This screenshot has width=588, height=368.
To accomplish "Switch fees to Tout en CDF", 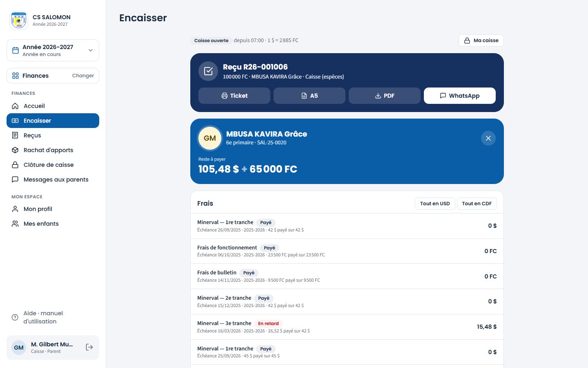I will pyautogui.click(x=477, y=204).
